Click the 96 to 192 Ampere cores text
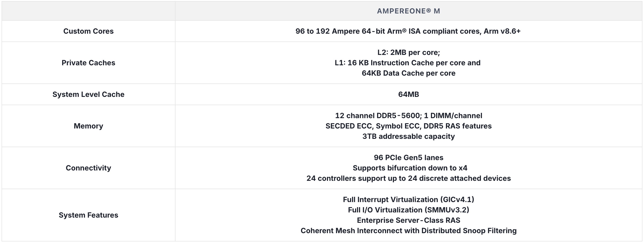644x243 pixels. click(408, 31)
